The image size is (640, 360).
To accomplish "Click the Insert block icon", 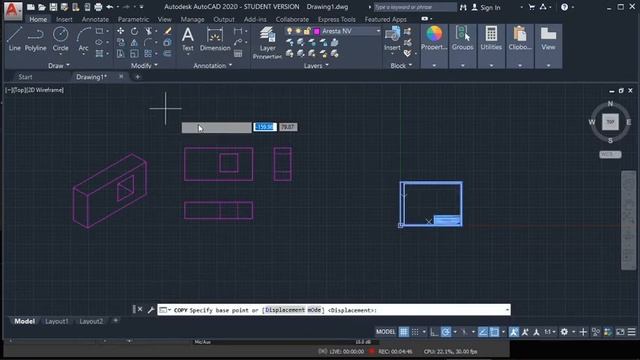I will pyautogui.click(x=392, y=39).
